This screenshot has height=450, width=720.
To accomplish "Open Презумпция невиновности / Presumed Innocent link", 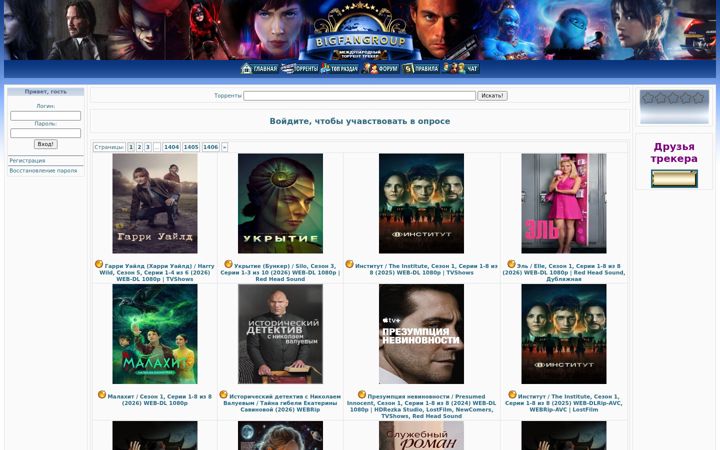I will [422, 406].
